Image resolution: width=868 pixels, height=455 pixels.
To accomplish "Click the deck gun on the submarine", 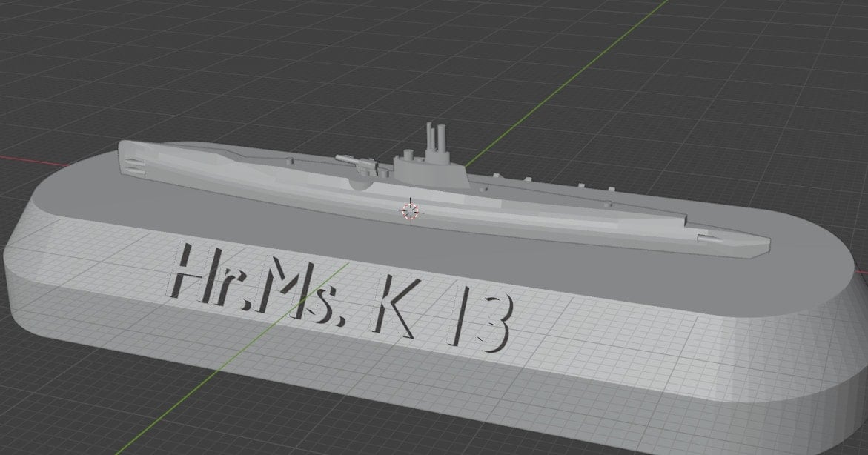I will pos(357,163).
